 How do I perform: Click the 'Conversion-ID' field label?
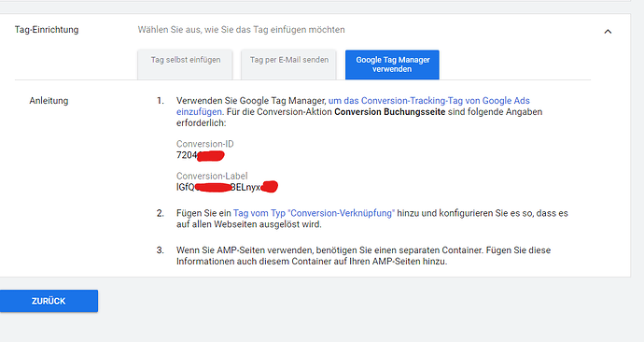point(205,144)
